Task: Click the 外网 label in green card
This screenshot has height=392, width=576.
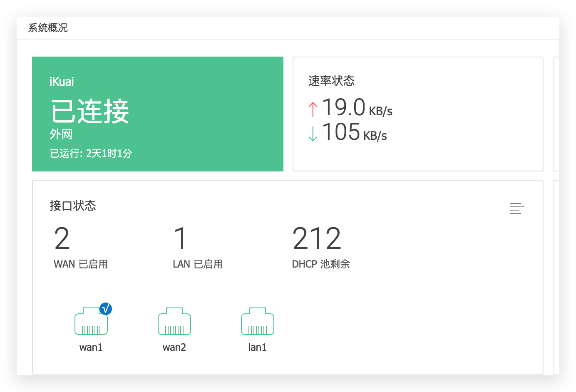Action: pos(61,134)
